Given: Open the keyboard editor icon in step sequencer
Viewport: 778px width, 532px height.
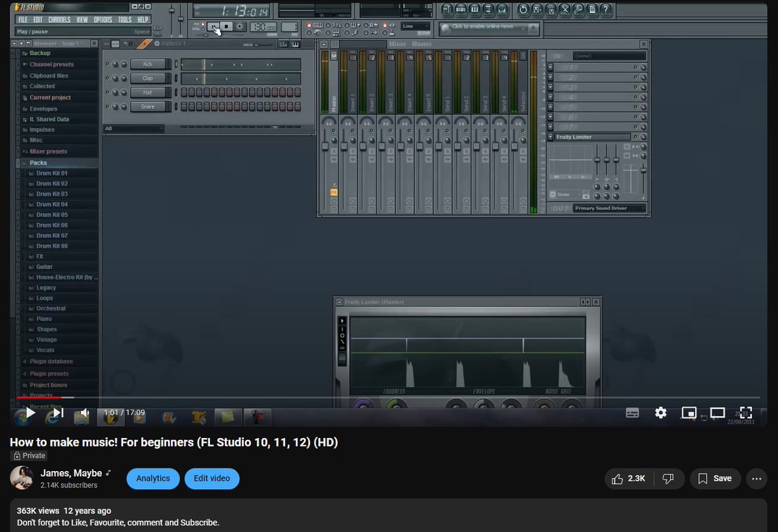Looking at the screenshot, I should [x=295, y=44].
